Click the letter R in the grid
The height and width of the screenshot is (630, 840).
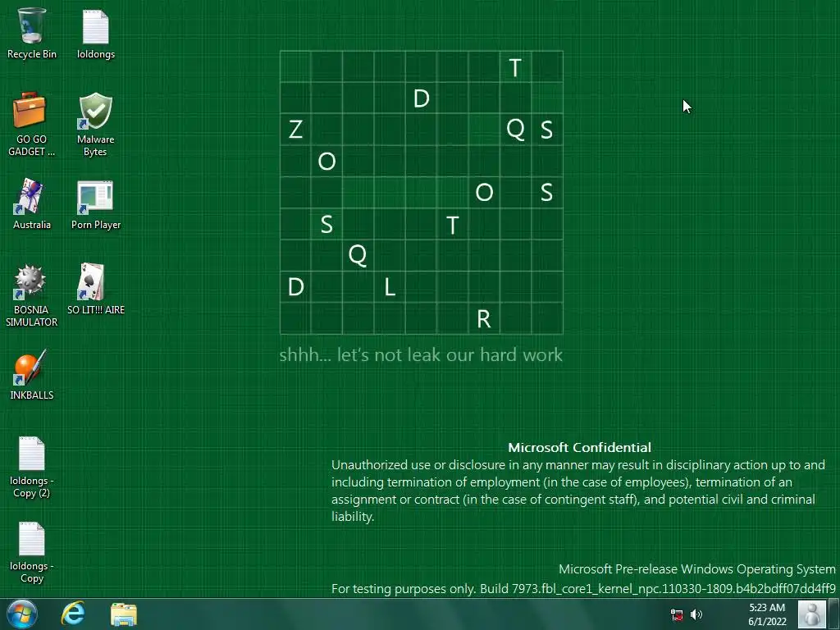[484, 319]
